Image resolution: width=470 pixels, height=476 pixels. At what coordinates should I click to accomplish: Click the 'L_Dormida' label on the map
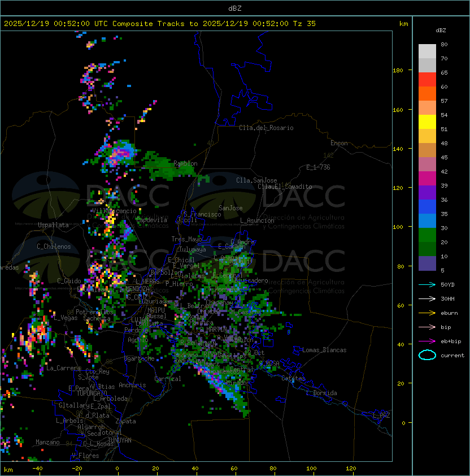click(x=321, y=393)
